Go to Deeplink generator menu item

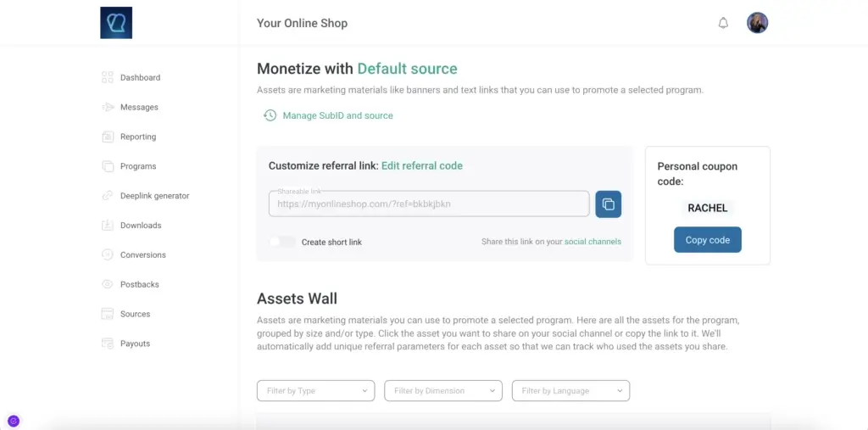pyautogui.click(x=154, y=196)
